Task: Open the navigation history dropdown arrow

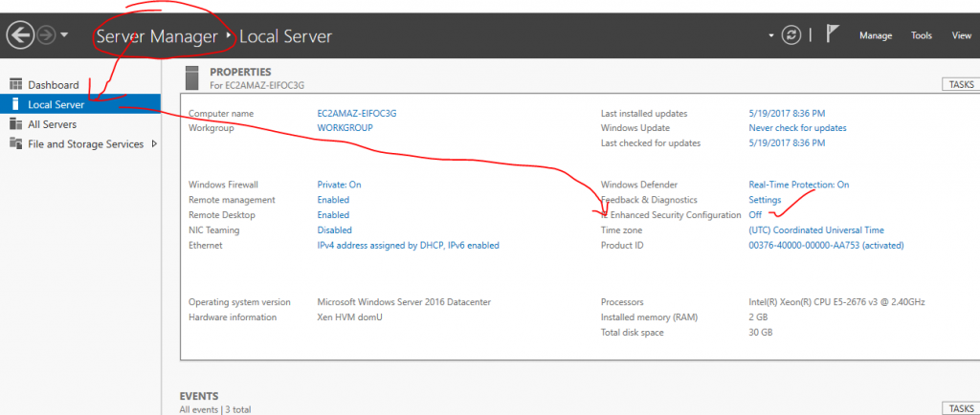Action: tap(64, 35)
